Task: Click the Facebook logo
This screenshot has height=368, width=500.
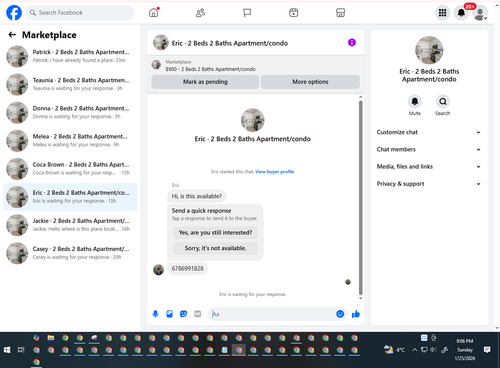Action: pos(14,13)
